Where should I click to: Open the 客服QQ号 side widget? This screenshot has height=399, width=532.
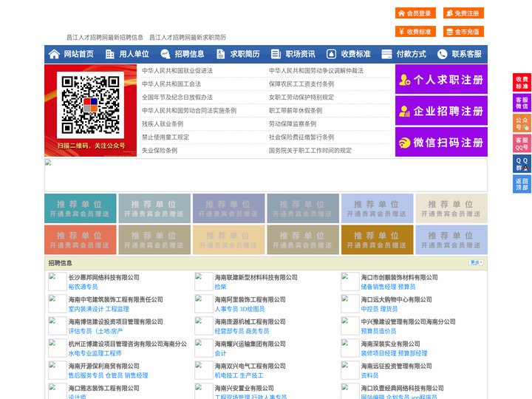tap(522, 143)
